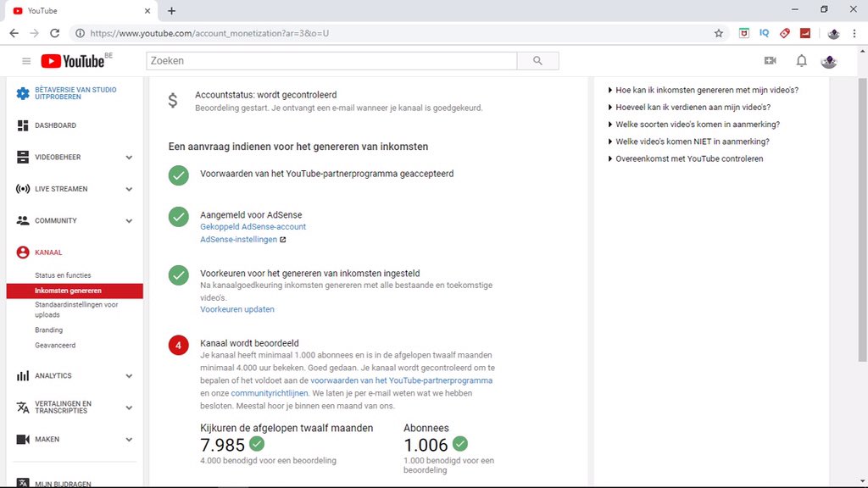Open Branding submenu item
This screenshot has height=488, width=868.
pos(48,330)
